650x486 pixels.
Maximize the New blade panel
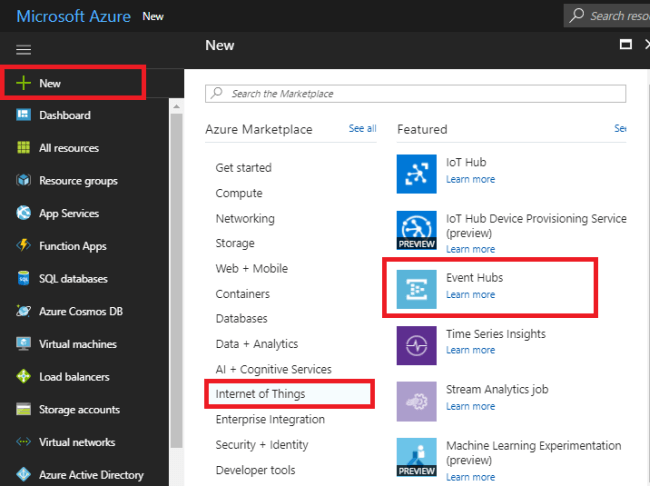coord(626,45)
